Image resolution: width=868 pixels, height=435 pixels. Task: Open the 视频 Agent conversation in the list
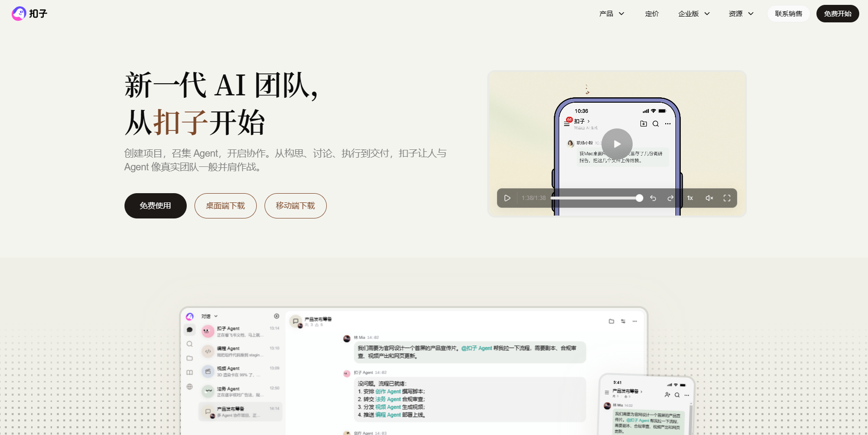point(241,371)
